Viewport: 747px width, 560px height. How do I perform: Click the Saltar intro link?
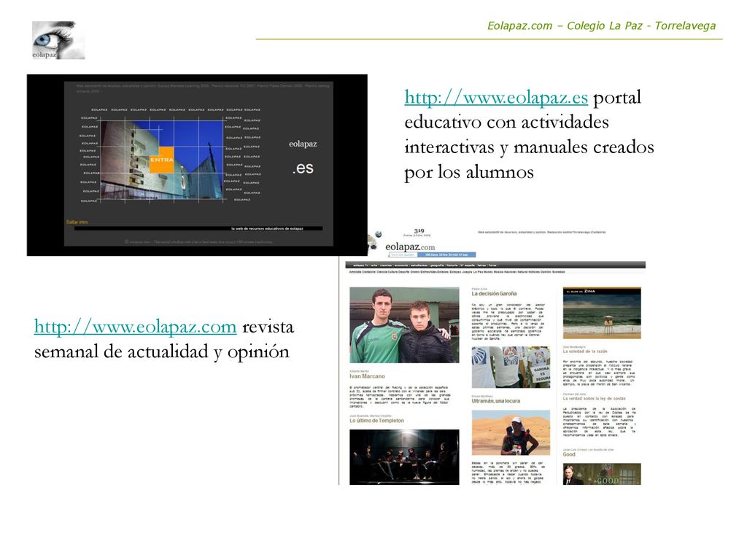pos(77,222)
